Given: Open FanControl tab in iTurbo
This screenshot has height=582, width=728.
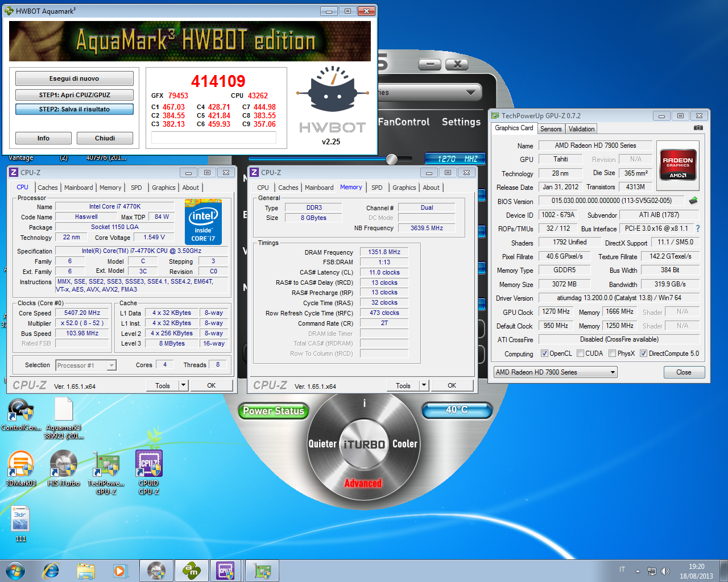Looking at the screenshot, I should point(404,122).
